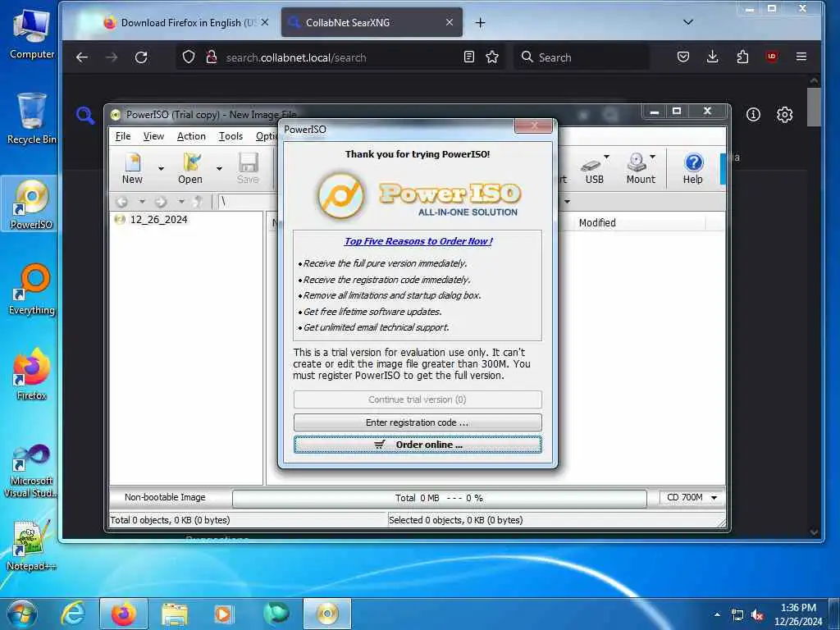Click the Firefox address bar URL
The image size is (840, 630).
click(295, 58)
